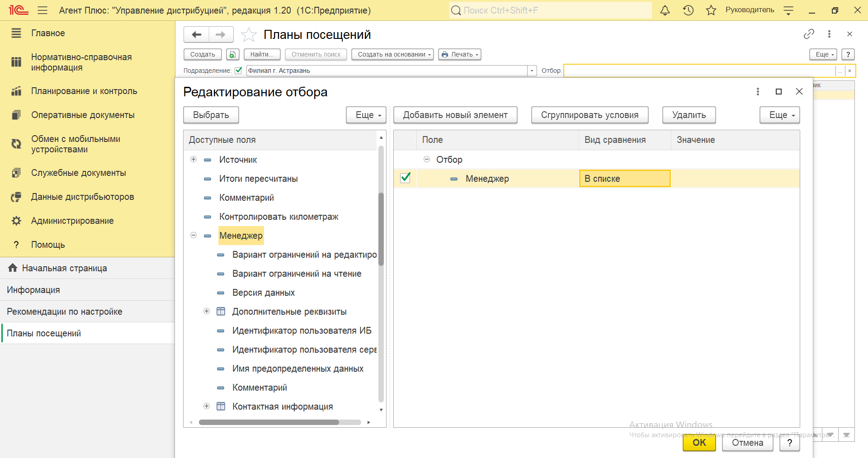Click the Обмен с мобильными устройствами icon
This screenshot has width=868, height=458.
point(16,144)
